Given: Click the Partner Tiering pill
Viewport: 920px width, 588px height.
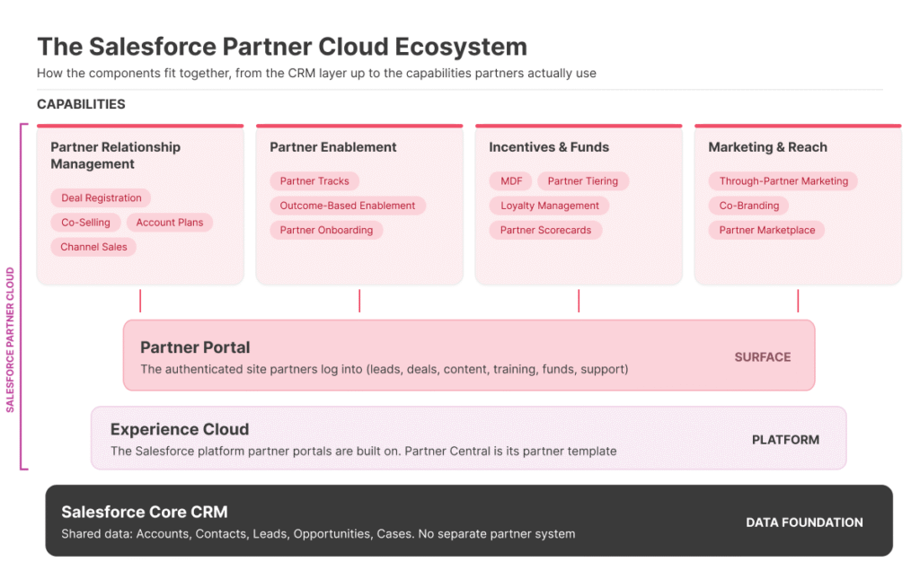Looking at the screenshot, I should 582,181.
